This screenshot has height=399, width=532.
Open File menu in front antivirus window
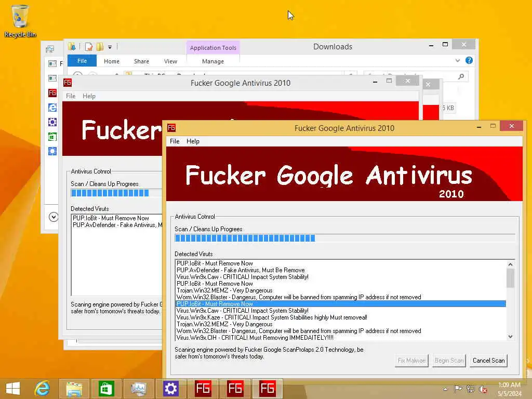(175, 141)
